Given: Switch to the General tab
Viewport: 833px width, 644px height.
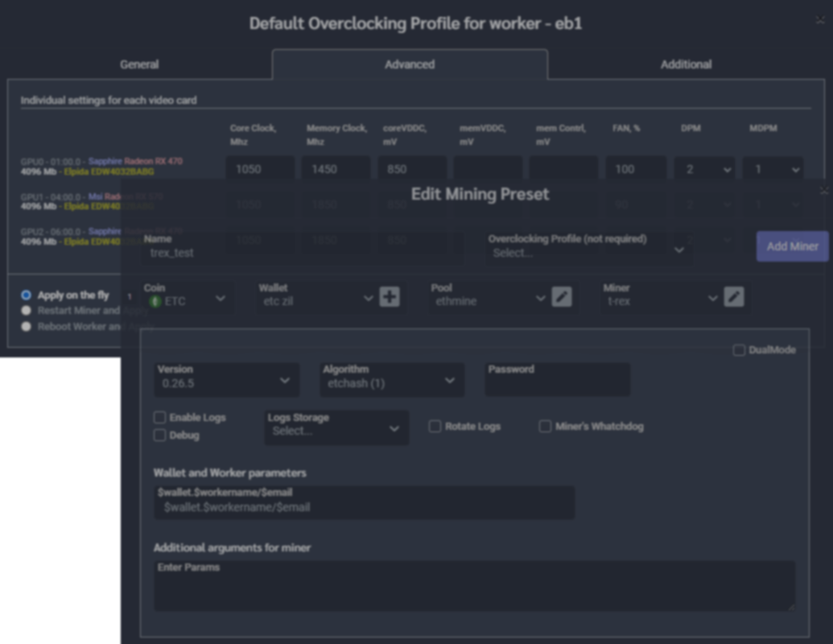Looking at the screenshot, I should (139, 64).
